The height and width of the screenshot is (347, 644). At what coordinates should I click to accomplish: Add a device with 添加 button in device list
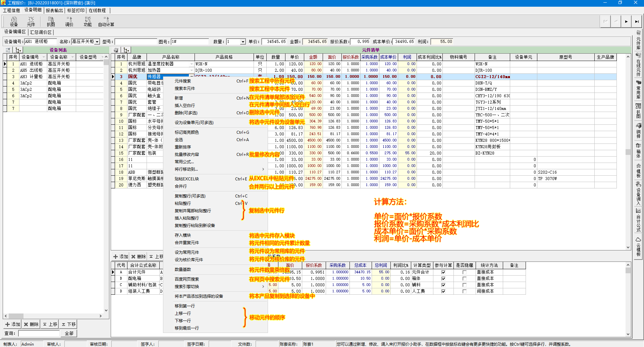pos(13,324)
